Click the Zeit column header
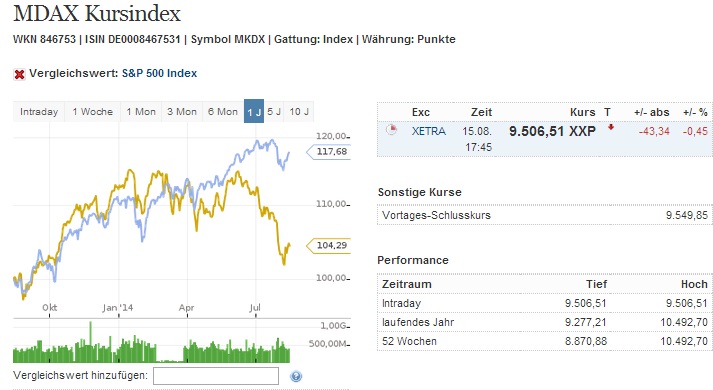Image resolution: width=713 pixels, height=390 pixels. (481, 112)
